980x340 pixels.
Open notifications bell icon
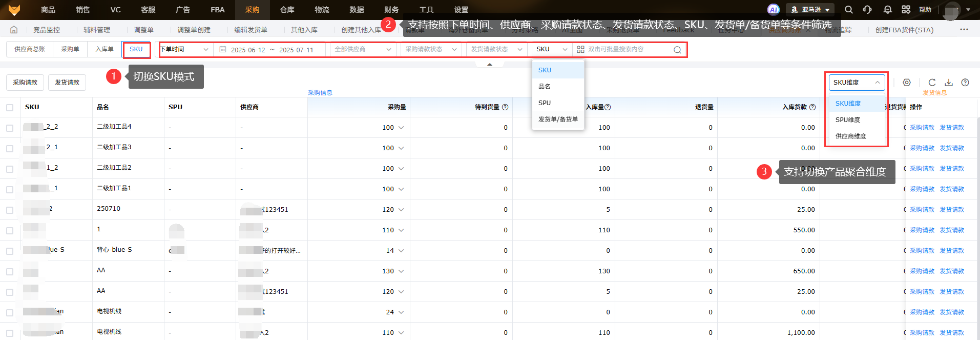click(x=888, y=9)
